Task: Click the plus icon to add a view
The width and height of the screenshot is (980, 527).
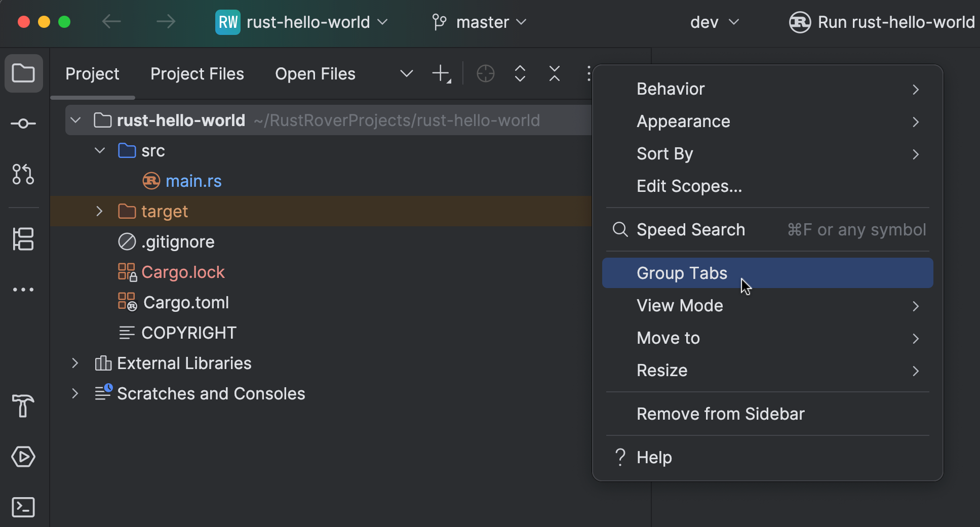Action: tap(440, 73)
